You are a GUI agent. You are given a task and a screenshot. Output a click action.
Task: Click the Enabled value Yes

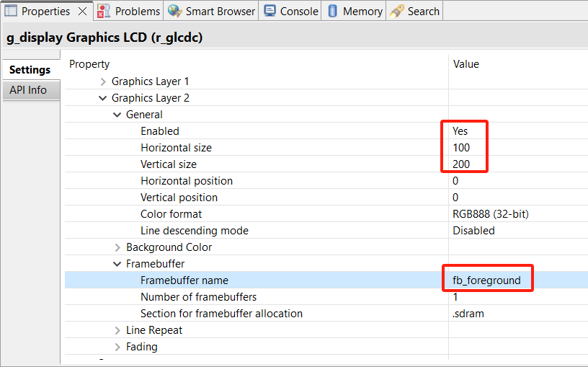pos(460,131)
